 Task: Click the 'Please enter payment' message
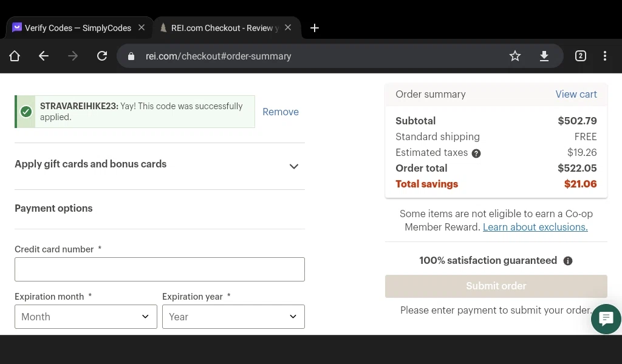pos(496,310)
